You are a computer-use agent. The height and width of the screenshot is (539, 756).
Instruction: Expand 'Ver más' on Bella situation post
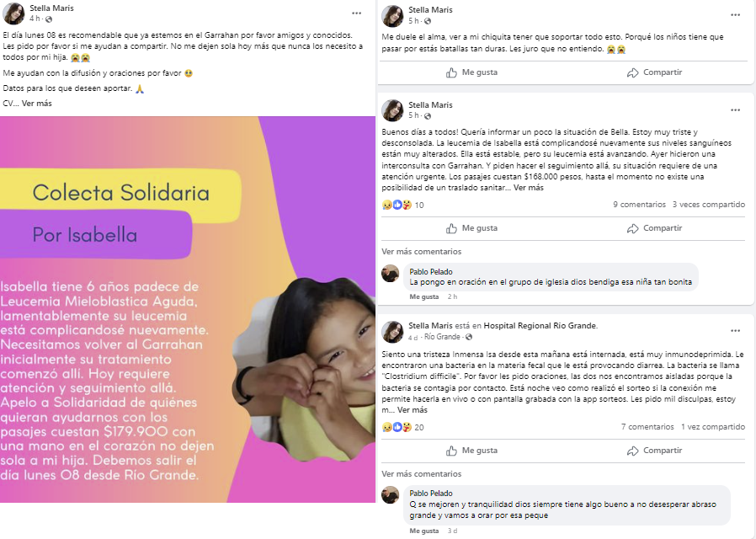[x=529, y=188]
